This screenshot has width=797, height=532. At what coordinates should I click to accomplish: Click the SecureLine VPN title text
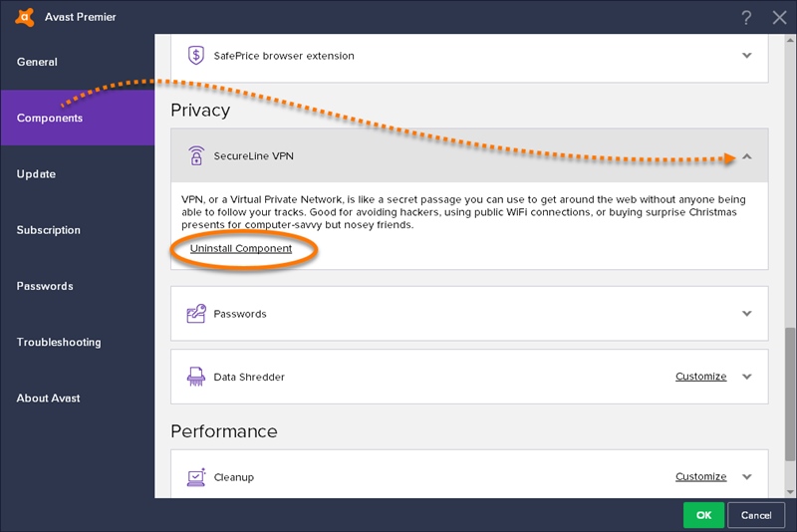254,156
